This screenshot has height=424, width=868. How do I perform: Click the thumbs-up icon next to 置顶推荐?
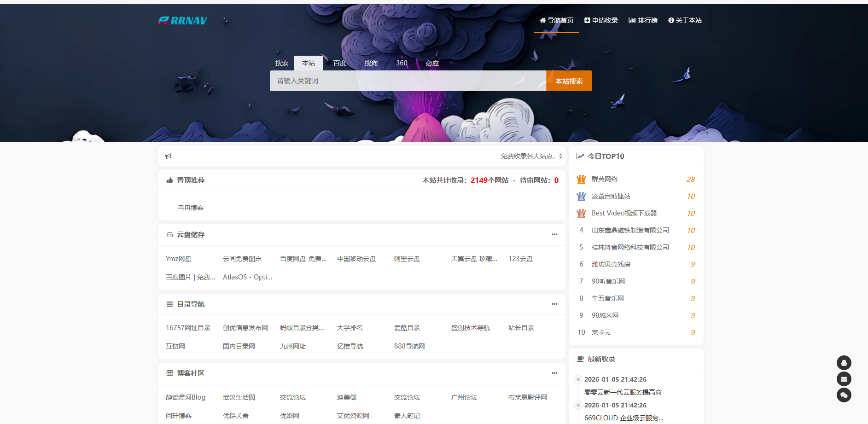[x=169, y=180]
